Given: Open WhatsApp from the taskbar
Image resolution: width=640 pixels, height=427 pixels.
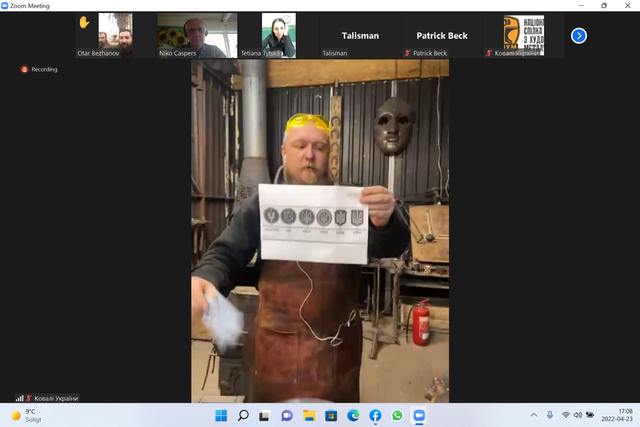Looking at the screenshot, I should (x=397, y=415).
